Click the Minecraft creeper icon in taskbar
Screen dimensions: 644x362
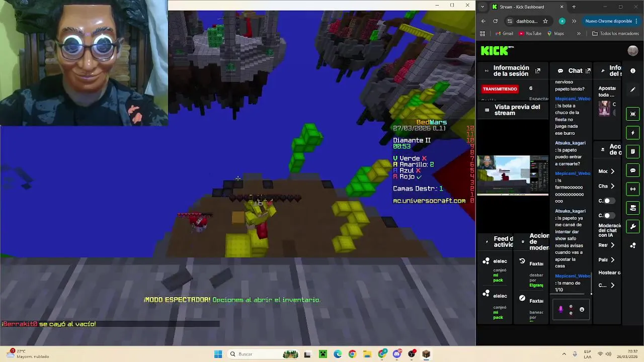point(323,354)
